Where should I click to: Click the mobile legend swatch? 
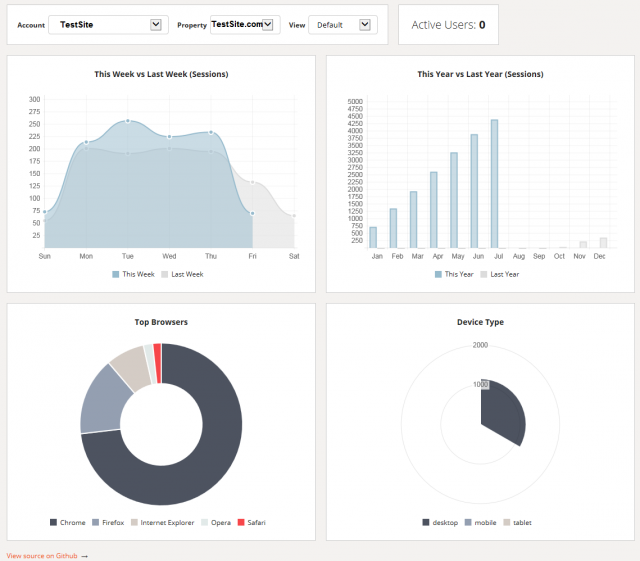coord(468,522)
